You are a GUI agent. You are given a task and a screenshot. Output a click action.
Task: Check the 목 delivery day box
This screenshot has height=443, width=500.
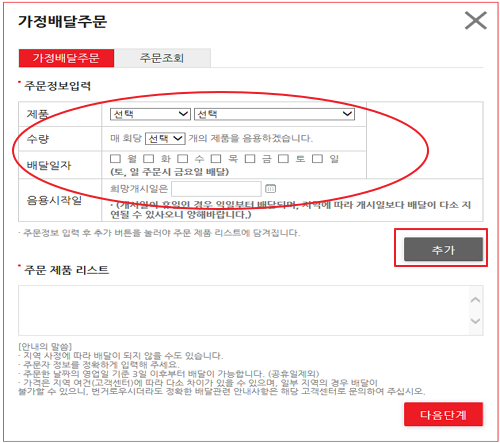point(216,159)
